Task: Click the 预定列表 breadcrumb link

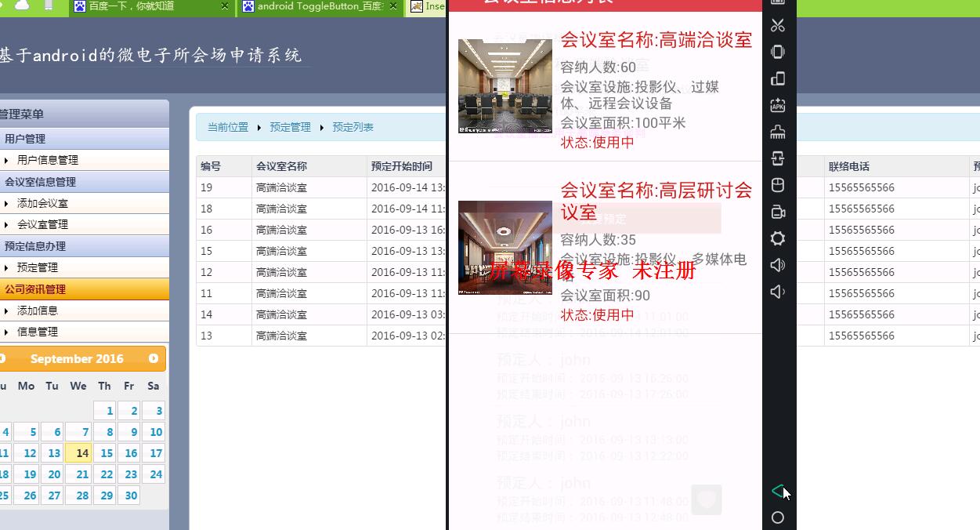Action: click(353, 127)
